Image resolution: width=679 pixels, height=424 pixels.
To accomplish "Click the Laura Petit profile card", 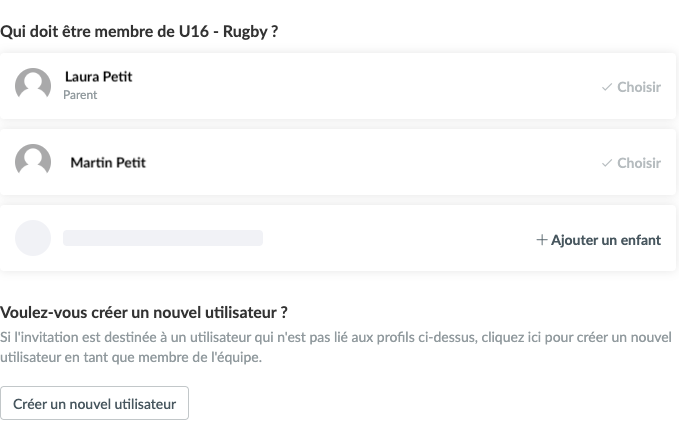I will (x=338, y=86).
